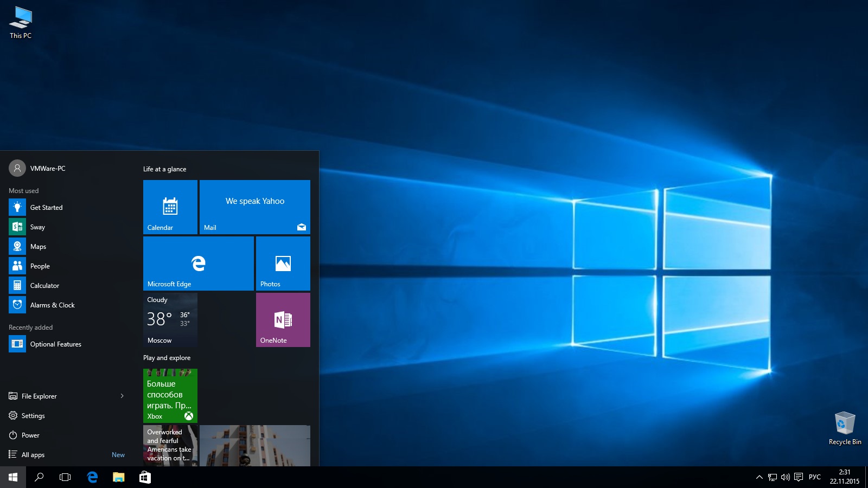The width and height of the screenshot is (868, 488).
Task: Open the Calendar tile
Action: 170,207
